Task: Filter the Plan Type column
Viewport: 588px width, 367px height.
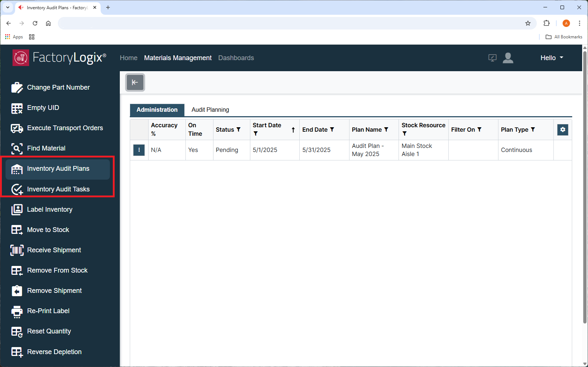Action: [533, 129]
